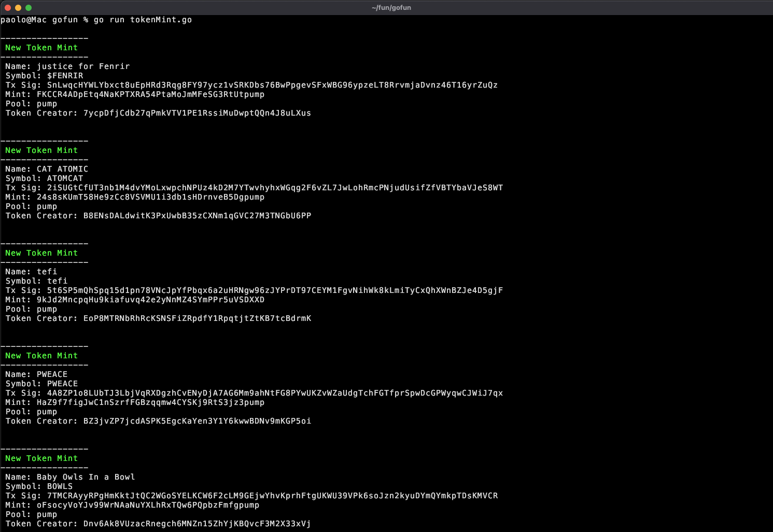
Task: Select the 'Name: CAT ATOMIC' line
Action: pos(47,169)
